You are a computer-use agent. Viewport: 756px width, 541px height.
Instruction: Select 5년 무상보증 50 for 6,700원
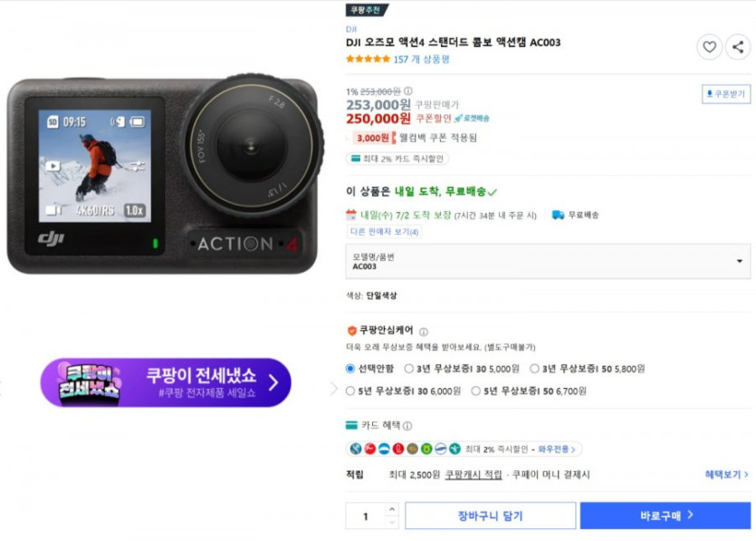(476, 391)
